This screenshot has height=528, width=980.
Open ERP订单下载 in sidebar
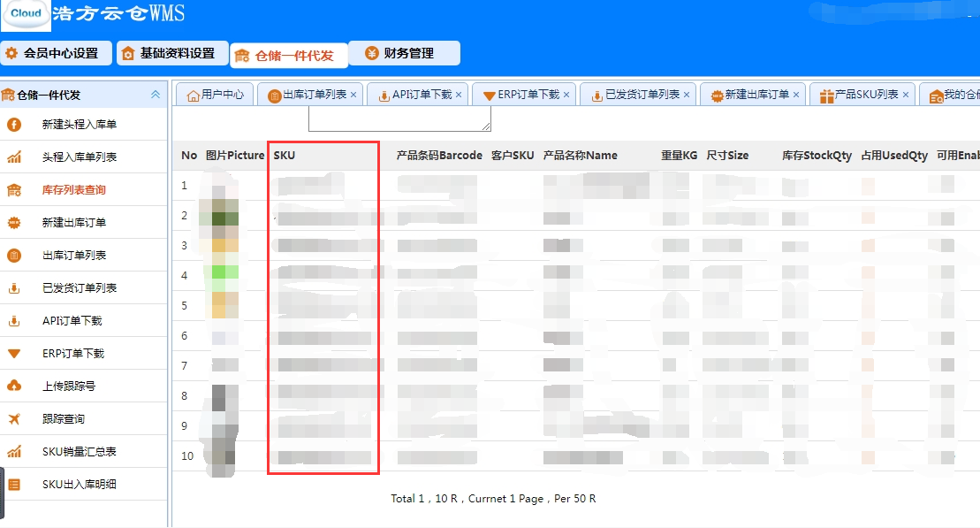(x=73, y=354)
